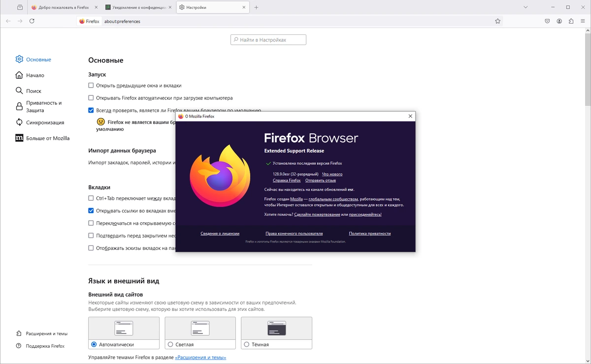Image resolution: width=591 pixels, height=364 pixels.
Task: Click the home icon next to Начало
Action: pos(19,75)
